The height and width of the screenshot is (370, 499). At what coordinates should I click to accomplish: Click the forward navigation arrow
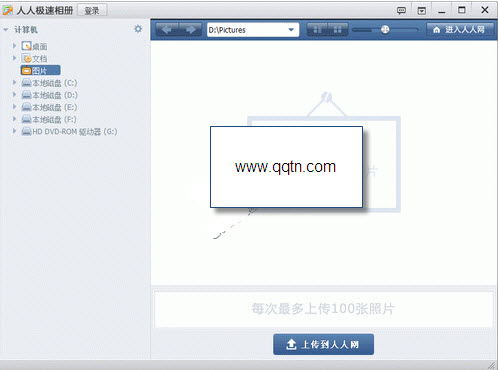(x=191, y=30)
